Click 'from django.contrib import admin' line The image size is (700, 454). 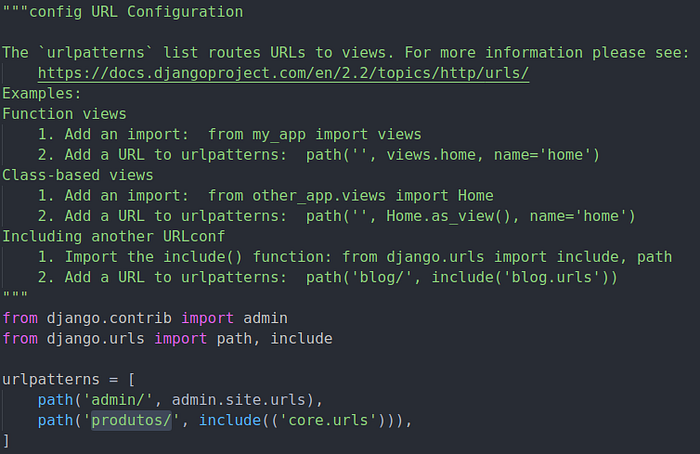[x=145, y=318]
